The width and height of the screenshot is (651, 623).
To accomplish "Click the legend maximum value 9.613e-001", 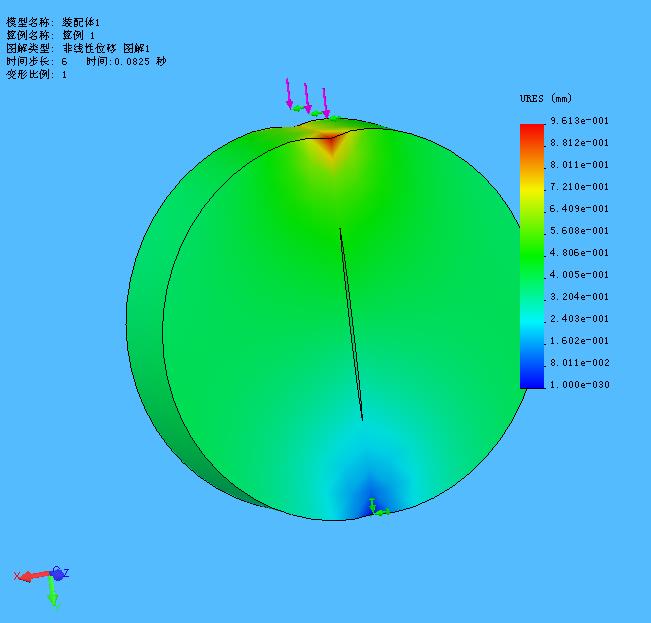I will [x=579, y=121].
